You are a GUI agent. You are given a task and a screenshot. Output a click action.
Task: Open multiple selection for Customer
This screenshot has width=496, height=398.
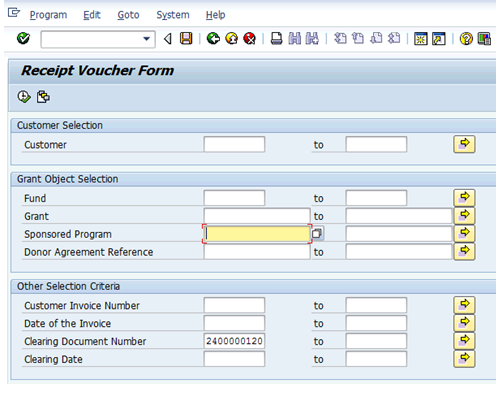464,144
